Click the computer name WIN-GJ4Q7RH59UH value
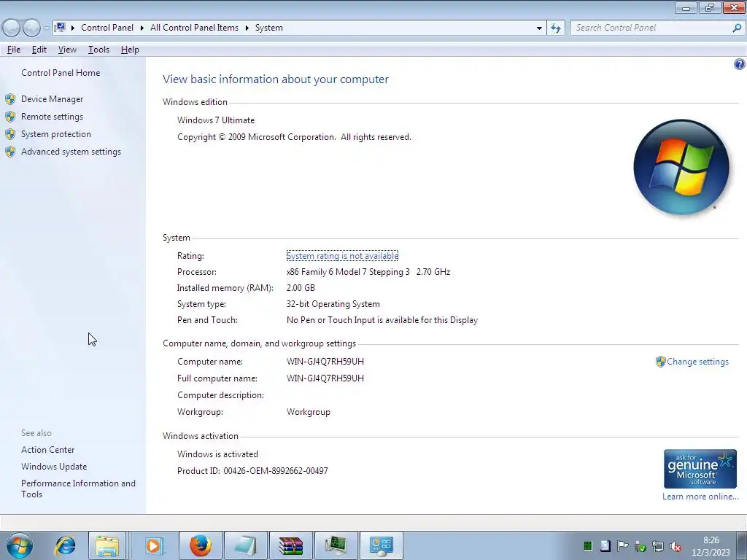The width and height of the screenshot is (747, 560). [x=325, y=362]
